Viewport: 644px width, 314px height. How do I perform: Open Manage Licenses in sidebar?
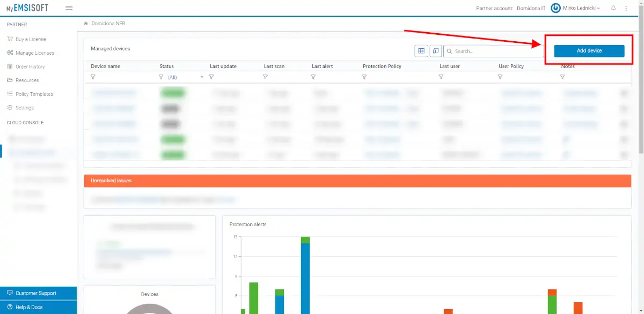[x=35, y=53]
